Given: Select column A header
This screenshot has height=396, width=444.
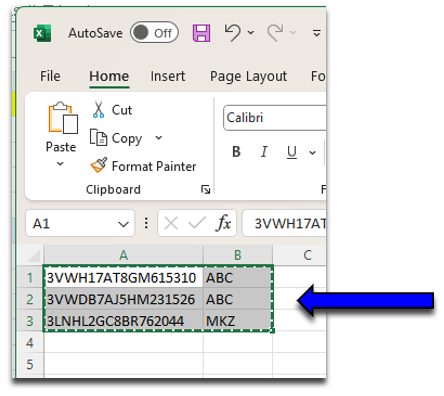Looking at the screenshot, I should (123, 255).
